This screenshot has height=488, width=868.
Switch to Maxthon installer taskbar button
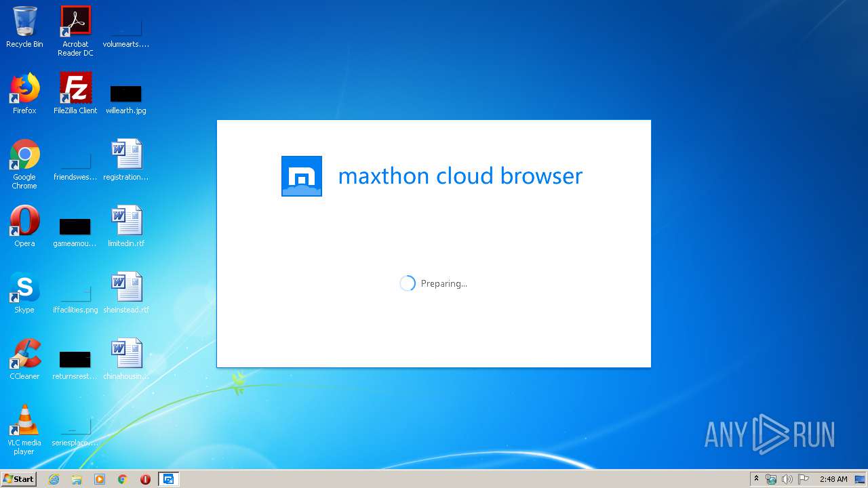tap(168, 479)
